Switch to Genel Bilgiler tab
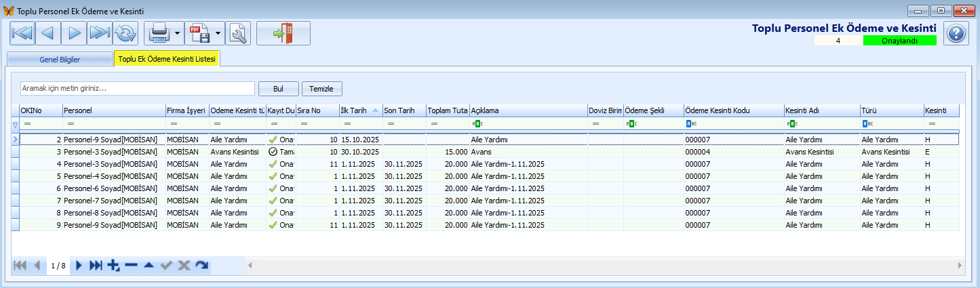This screenshot has height=288, width=980. pos(60,60)
